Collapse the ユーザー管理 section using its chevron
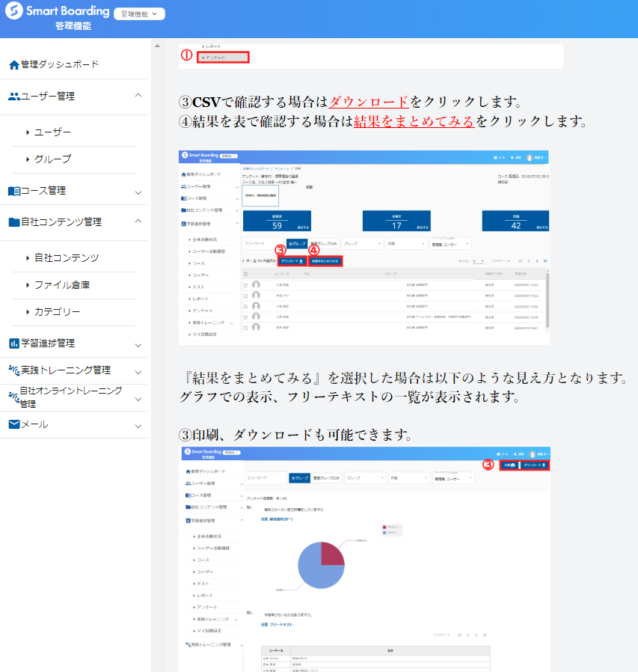The height and width of the screenshot is (672, 638). [138, 96]
